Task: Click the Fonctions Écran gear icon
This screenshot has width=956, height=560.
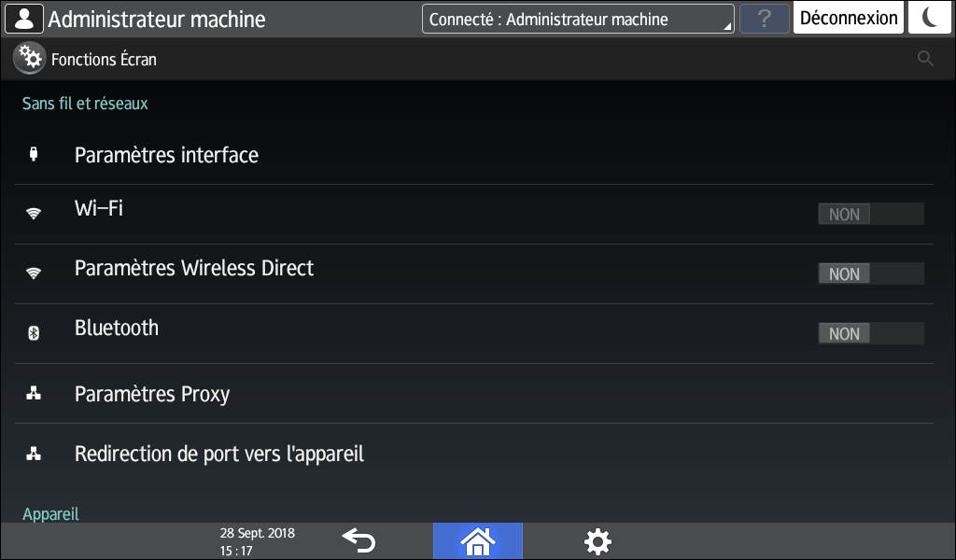Action: (30, 59)
